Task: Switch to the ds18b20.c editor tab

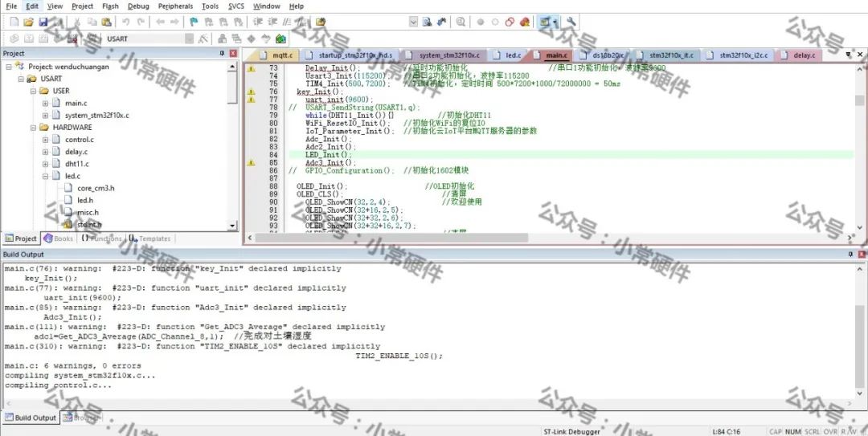Action: [x=602, y=55]
